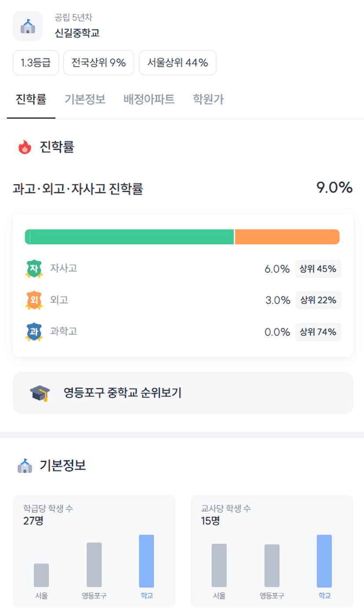Click the school icon beside 기본정보 heading

coord(25,465)
